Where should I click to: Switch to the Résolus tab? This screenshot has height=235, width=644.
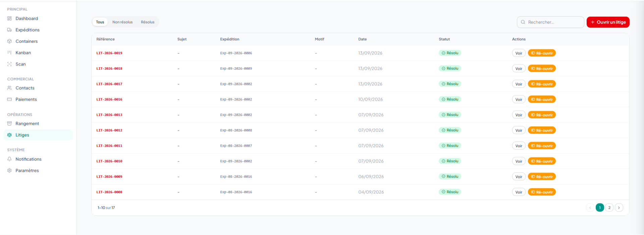click(148, 22)
